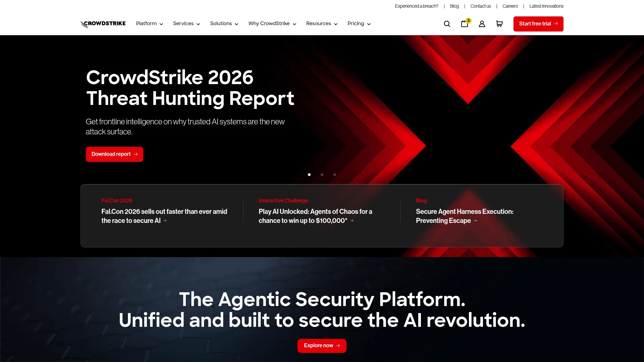The image size is (644, 362).
Task: Click The Agentic Security Platform heading
Action: click(x=322, y=310)
